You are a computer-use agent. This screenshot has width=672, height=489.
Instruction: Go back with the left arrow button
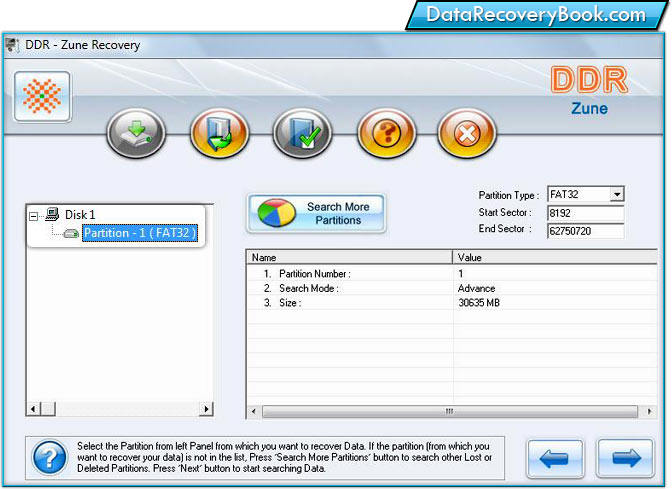[x=555, y=459]
